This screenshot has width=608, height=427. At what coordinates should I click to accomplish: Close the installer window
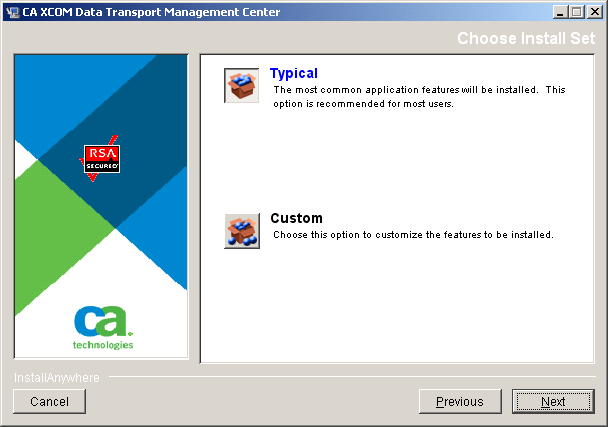coord(594,12)
